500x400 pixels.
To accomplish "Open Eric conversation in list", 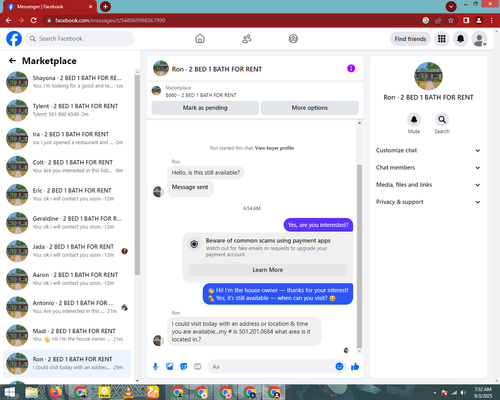I will 67,195.
